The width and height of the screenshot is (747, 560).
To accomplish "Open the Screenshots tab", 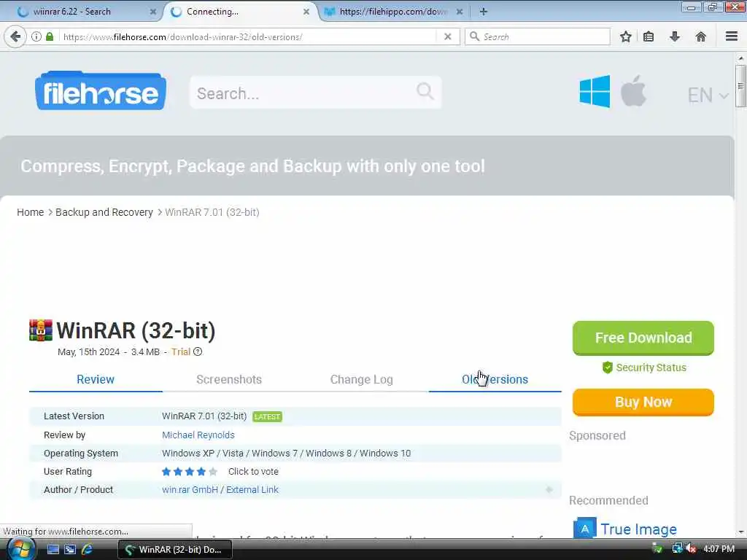I will tap(228, 379).
